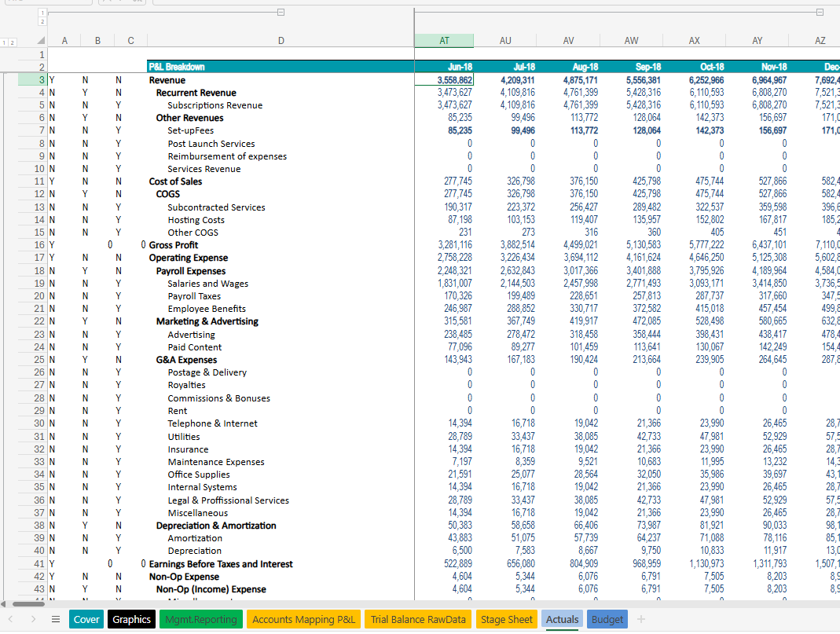Select row 16 header
This screenshot has width=840, height=634.
click(x=33, y=244)
